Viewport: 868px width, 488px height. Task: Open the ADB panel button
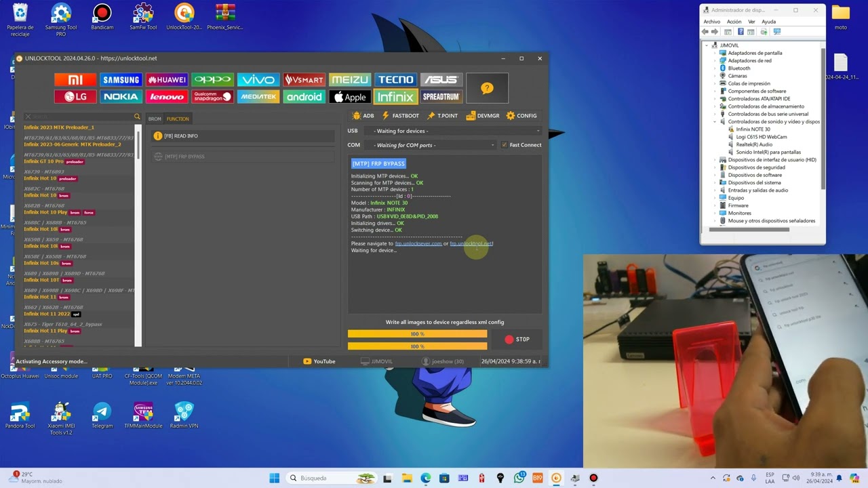363,116
